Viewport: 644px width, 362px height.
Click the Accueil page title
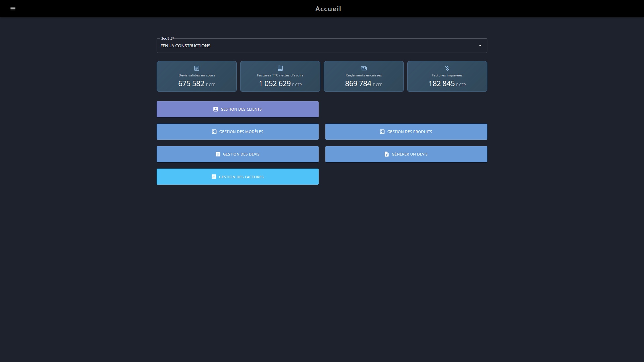[328, 9]
